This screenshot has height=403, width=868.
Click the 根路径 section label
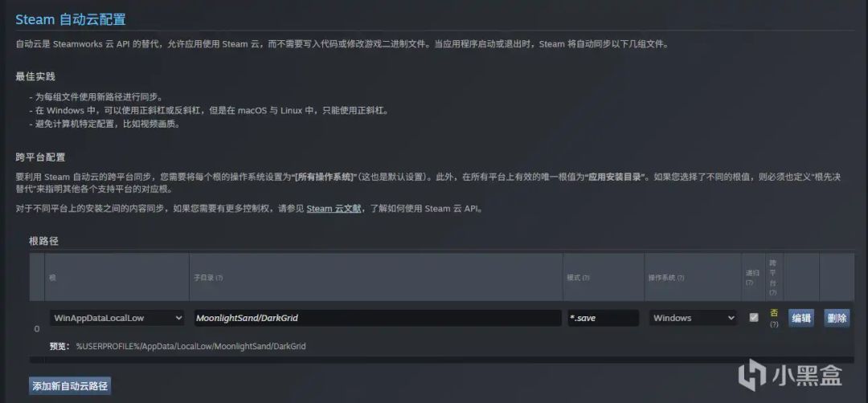[x=43, y=241]
